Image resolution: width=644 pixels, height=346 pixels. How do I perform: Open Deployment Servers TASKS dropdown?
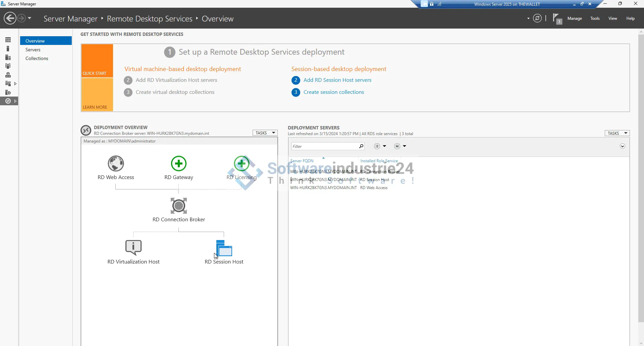617,133
